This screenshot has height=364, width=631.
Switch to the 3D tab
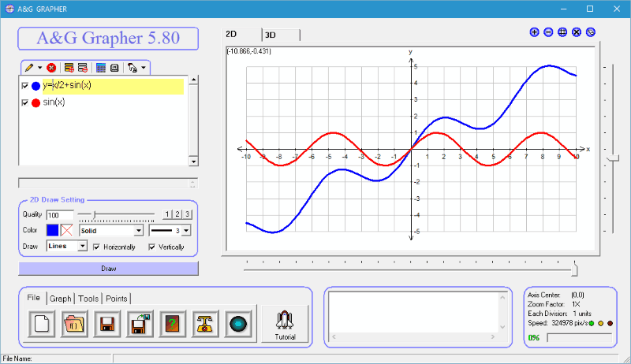point(281,35)
